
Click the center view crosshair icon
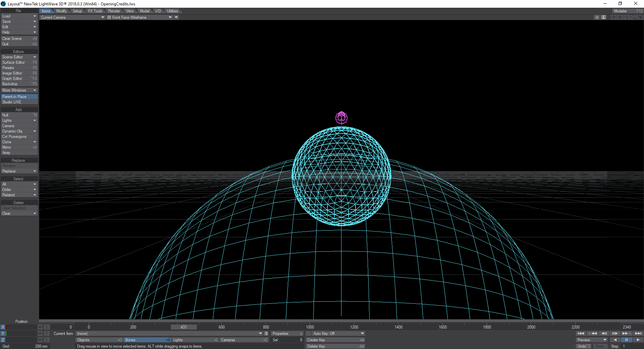pyautogui.click(x=613, y=17)
